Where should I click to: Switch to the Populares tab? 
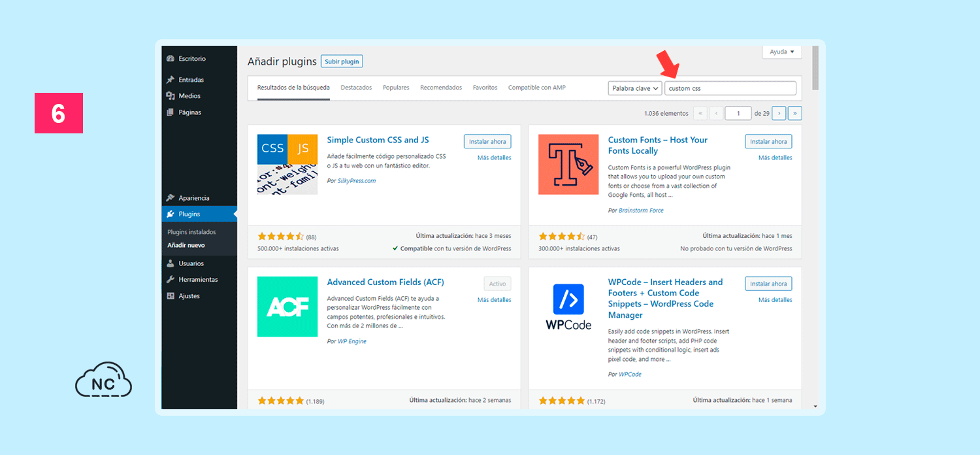pyautogui.click(x=396, y=88)
